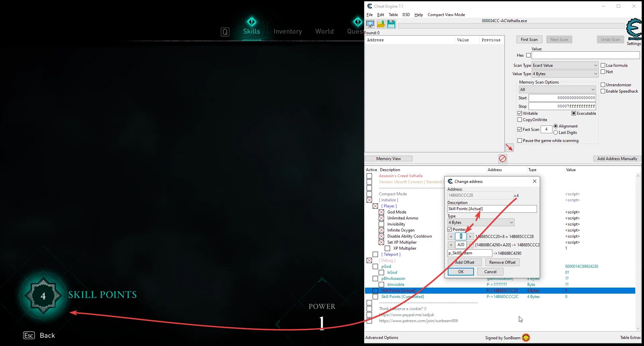The image size is (644, 346).
Task: Click the Skill Points diamond icon in game
Action: (x=43, y=296)
